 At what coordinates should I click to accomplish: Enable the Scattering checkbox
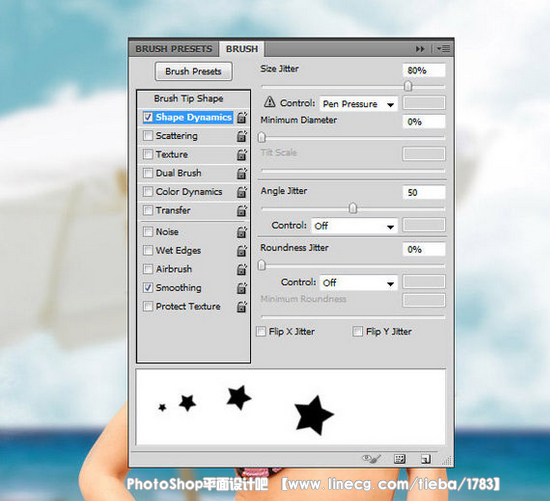[x=148, y=135]
